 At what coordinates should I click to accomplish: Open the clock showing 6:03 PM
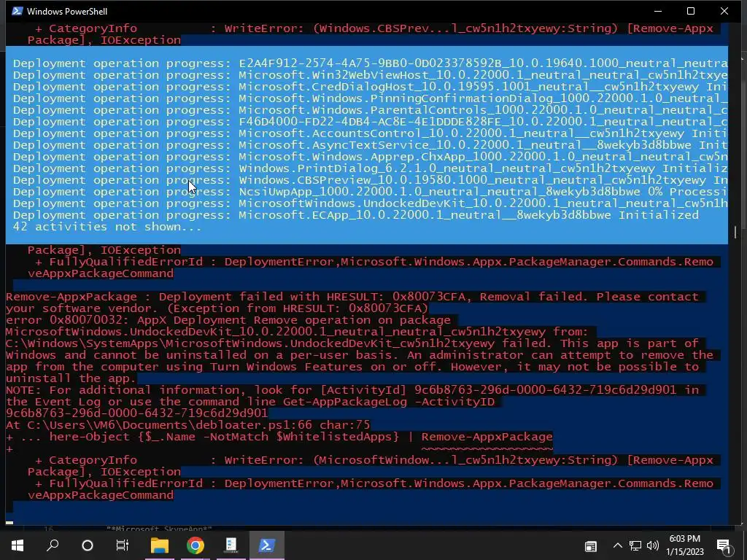[684, 545]
